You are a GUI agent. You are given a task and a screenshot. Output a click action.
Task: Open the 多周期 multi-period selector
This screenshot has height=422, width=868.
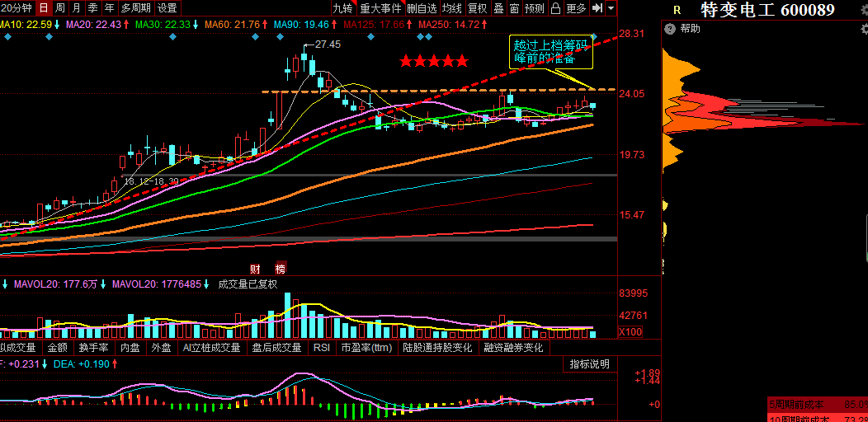tap(135, 7)
